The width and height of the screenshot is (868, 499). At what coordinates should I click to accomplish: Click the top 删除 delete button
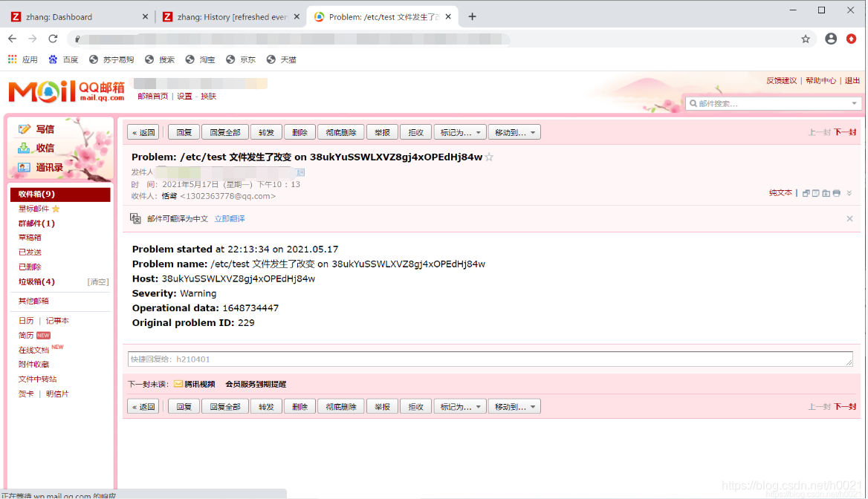[x=299, y=132]
